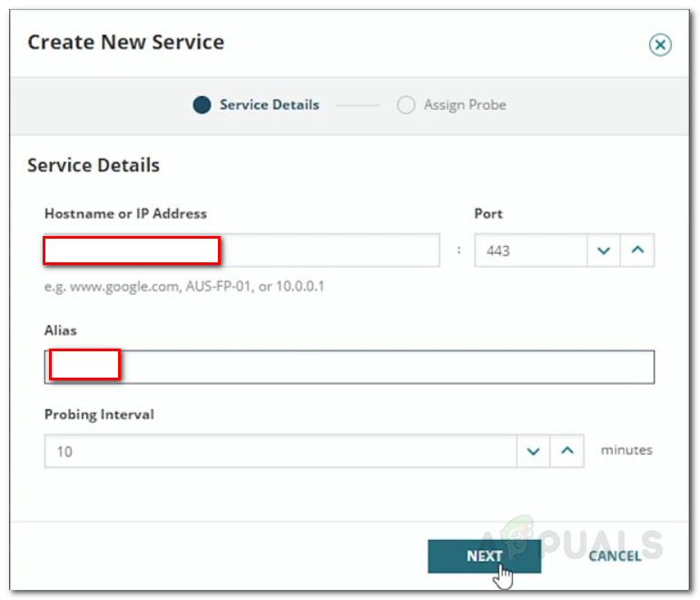Click the Create New Service title
Screen dimensions: 700x600
coord(125,42)
